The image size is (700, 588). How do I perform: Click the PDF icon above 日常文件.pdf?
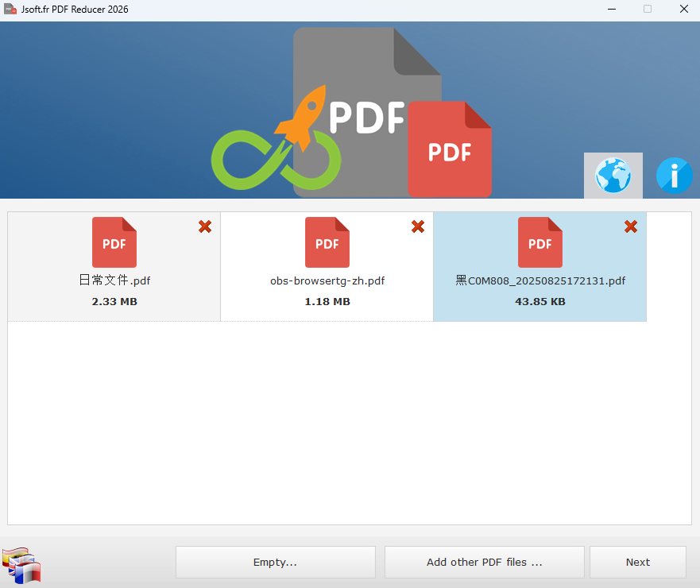pos(114,242)
